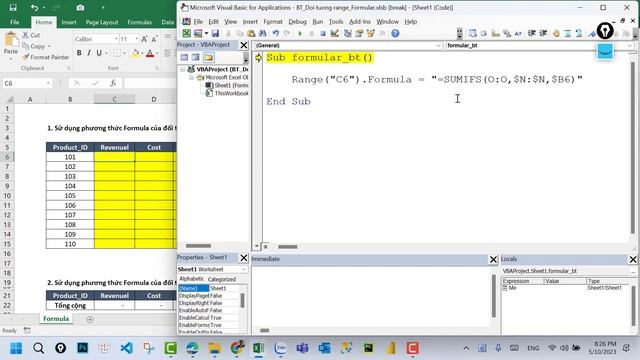Click the List Properties/Methods icon in Edit toolbar
The width and height of the screenshot is (640, 360).
pos(472,33)
